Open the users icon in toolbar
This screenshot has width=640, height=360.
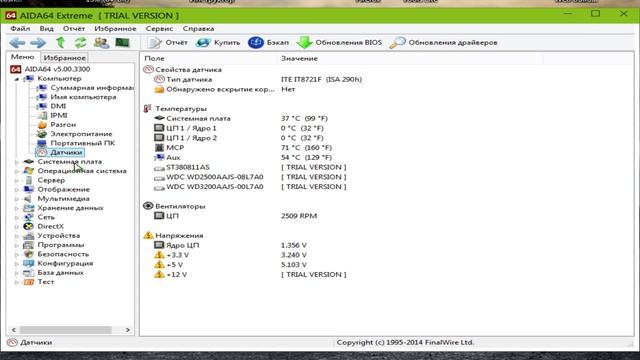tap(101, 42)
